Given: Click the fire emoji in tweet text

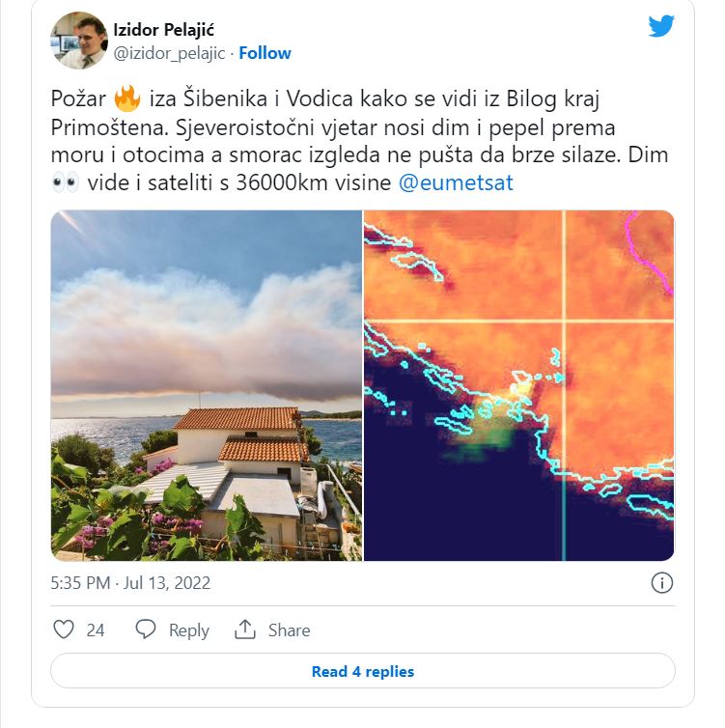Looking at the screenshot, I should [127, 100].
